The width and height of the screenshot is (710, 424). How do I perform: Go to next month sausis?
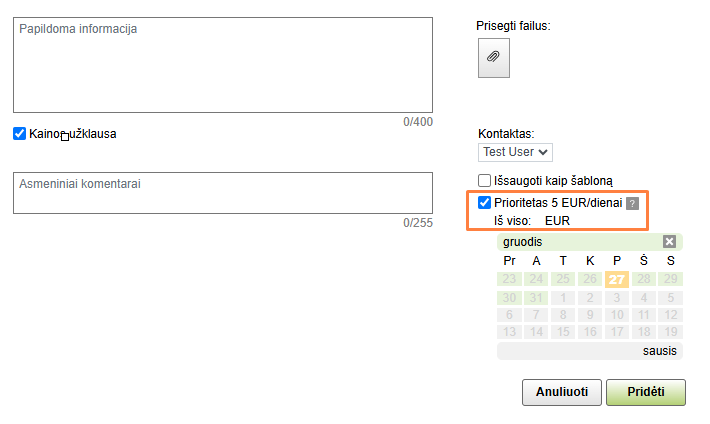660,351
